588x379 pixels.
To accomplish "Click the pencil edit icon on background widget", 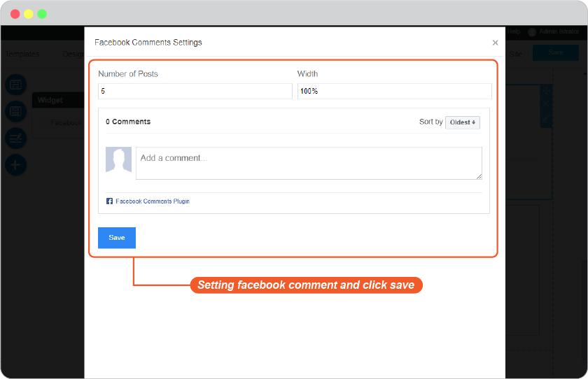I will pos(546,119).
